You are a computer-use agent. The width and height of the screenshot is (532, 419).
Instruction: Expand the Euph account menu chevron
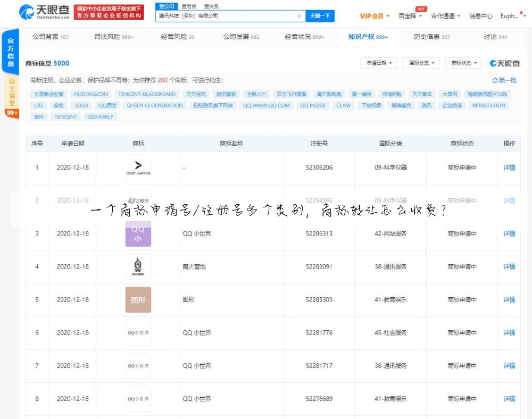coord(525,15)
